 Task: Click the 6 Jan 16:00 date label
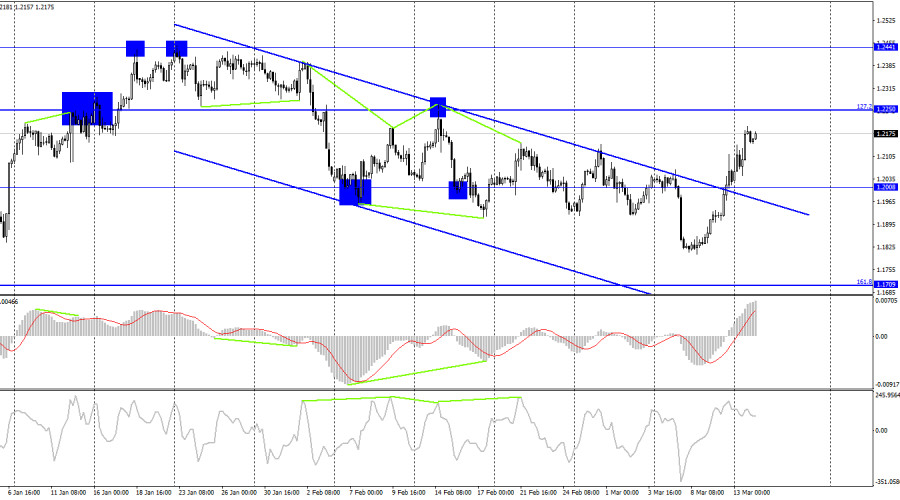pyautogui.click(x=24, y=493)
